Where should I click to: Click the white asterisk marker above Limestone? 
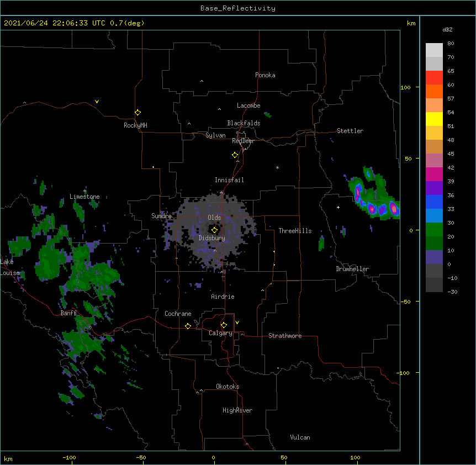(85, 191)
